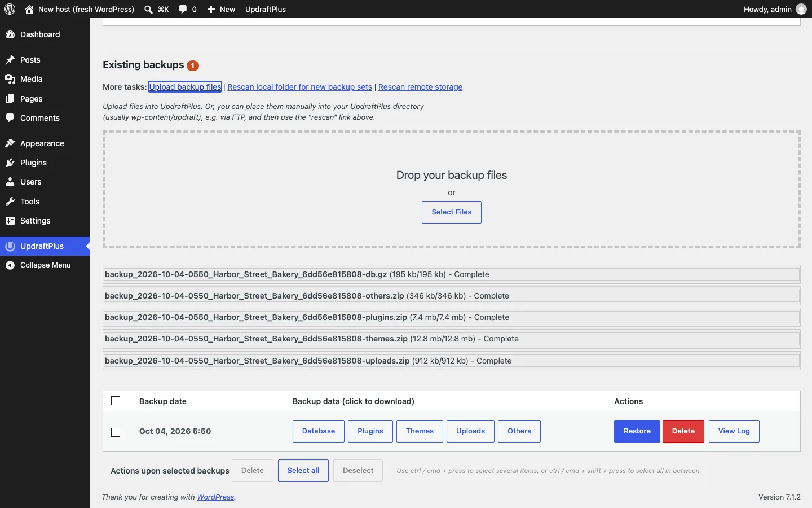The height and width of the screenshot is (508, 812).
Task: Click the Posts pushpin icon
Action: click(x=10, y=60)
